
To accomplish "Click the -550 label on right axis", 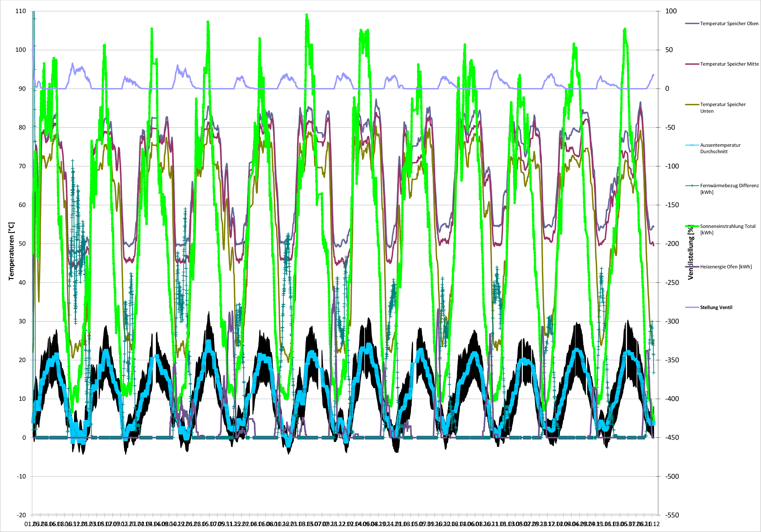I will point(672,515).
